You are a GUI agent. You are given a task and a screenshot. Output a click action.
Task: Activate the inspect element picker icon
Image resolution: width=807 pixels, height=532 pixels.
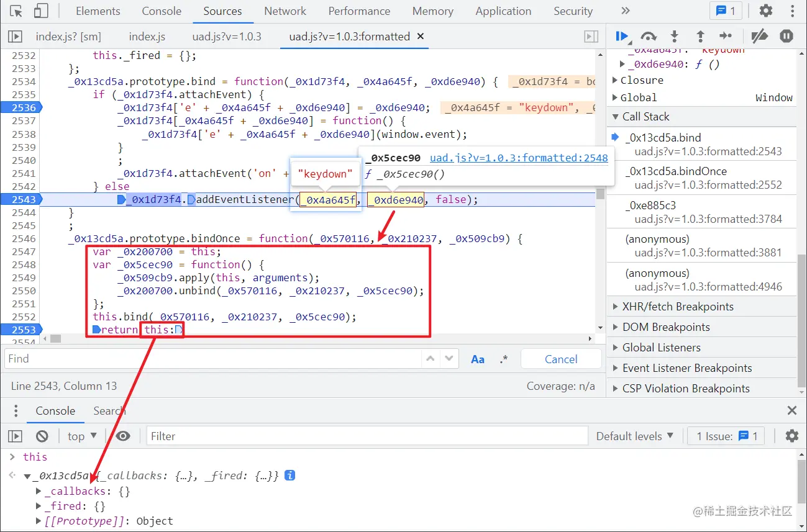17,11
